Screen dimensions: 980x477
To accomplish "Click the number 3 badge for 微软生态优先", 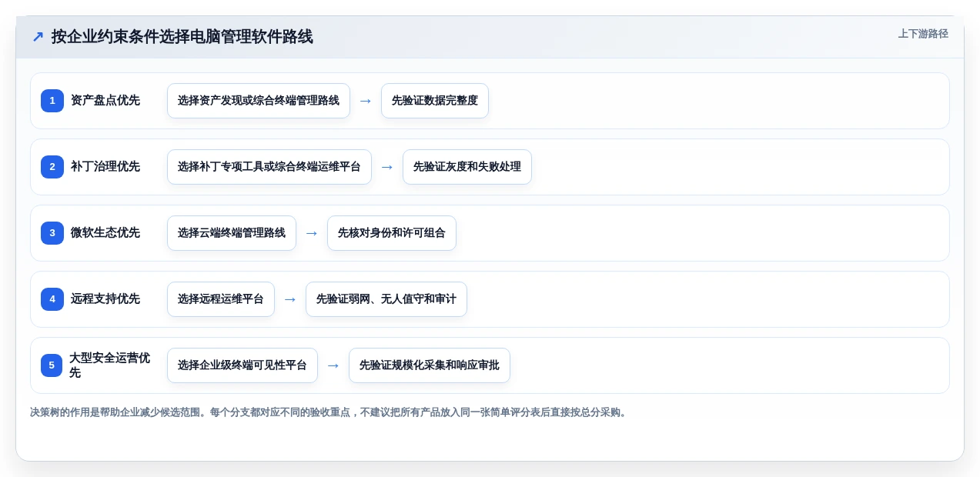I will point(52,233).
